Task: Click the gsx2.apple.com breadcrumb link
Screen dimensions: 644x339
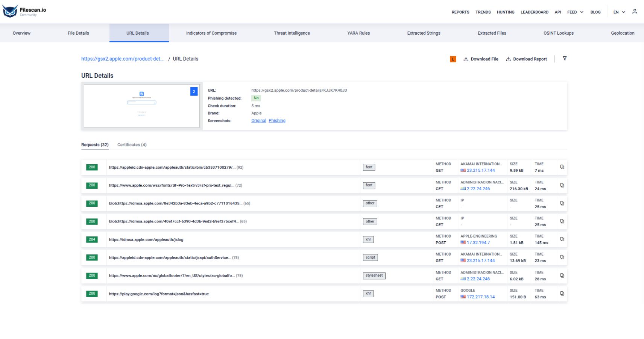Action: pos(122,59)
